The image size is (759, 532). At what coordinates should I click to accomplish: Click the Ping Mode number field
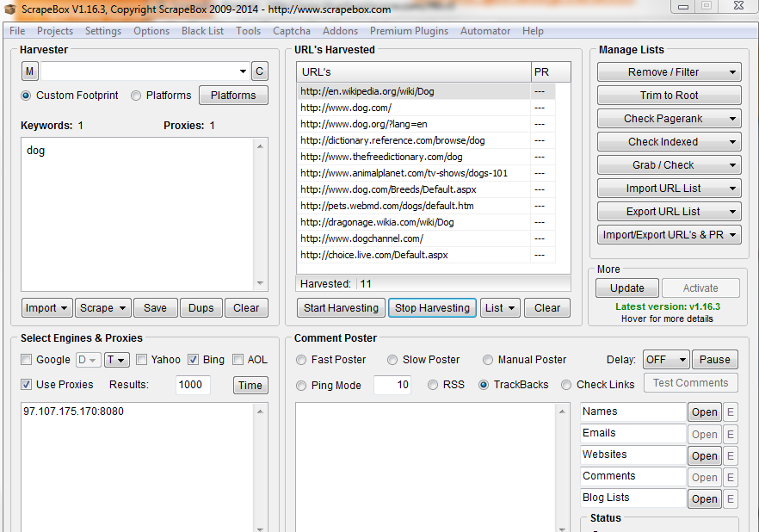392,385
